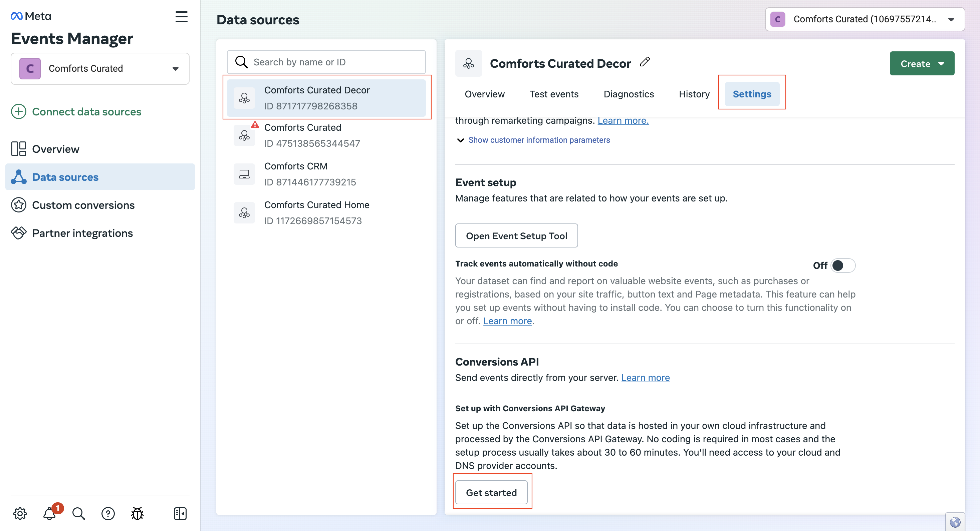Click the Comforts Curated list row dataset icon
The height and width of the screenshot is (531, 980).
244,135
